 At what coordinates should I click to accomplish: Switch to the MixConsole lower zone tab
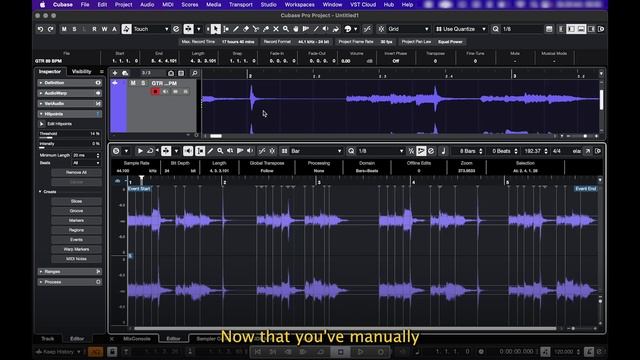[137, 339]
